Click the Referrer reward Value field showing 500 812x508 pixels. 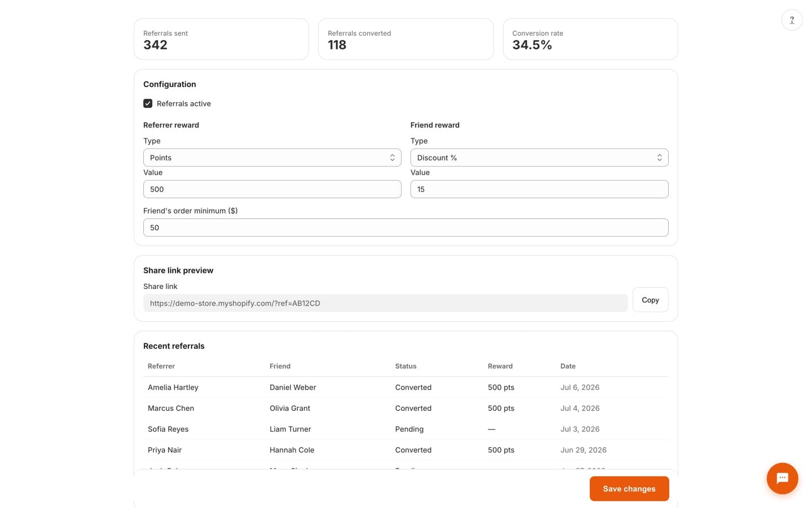pyautogui.click(x=272, y=189)
